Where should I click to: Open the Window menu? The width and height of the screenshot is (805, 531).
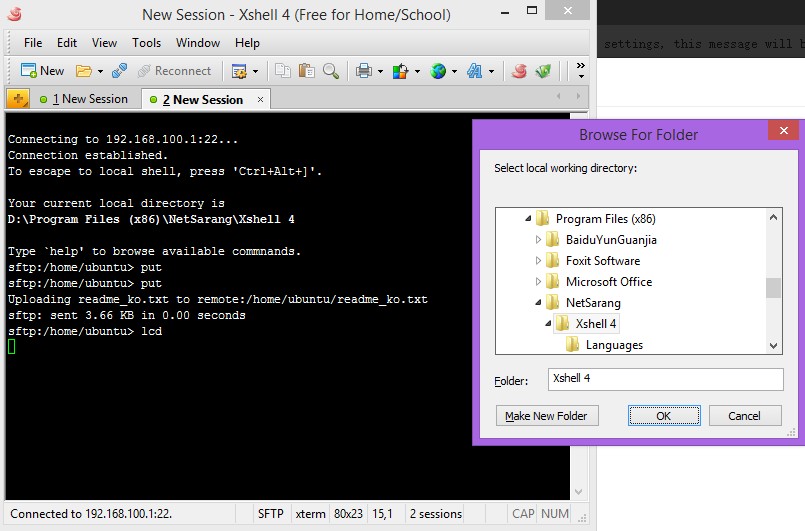(x=198, y=43)
